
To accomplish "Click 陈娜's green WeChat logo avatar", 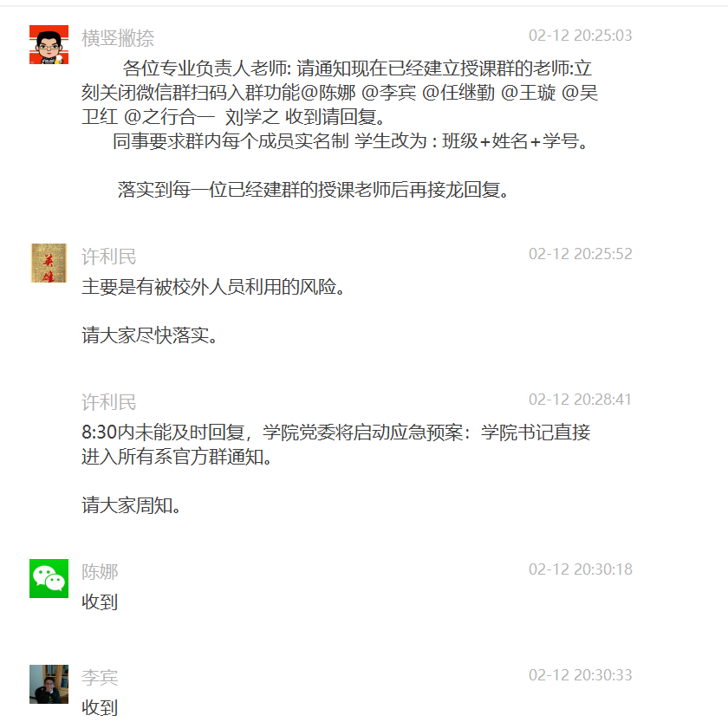I will click(49, 578).
